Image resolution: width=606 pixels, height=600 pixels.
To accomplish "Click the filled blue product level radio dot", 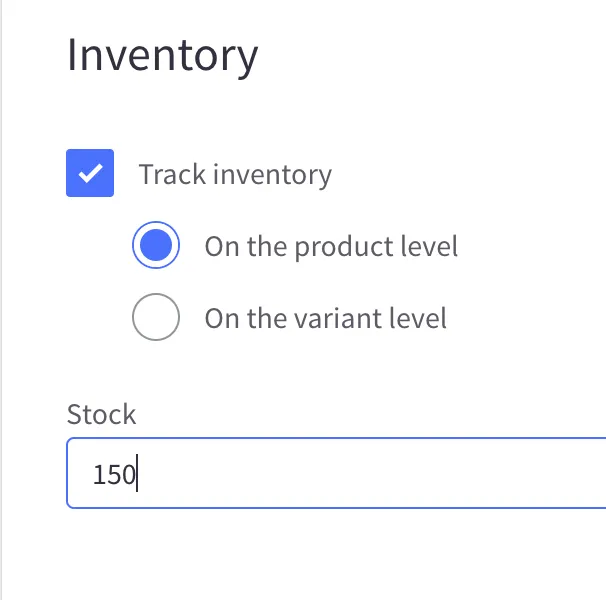I will point(156,246).
